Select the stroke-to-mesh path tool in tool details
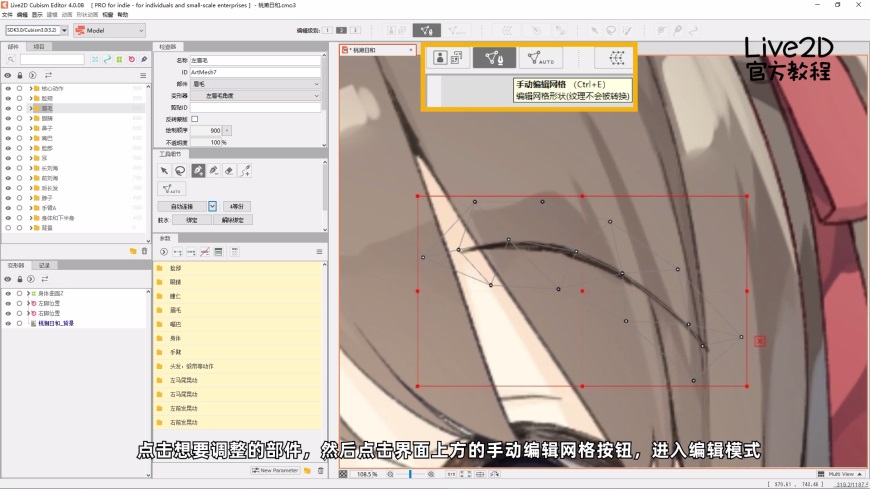 pyautogui.click(x=245, y=171)
